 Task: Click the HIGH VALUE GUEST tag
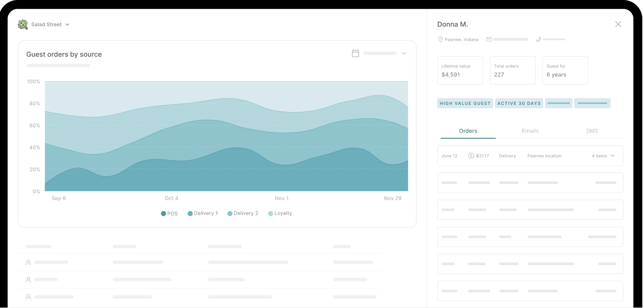(465, 103)
